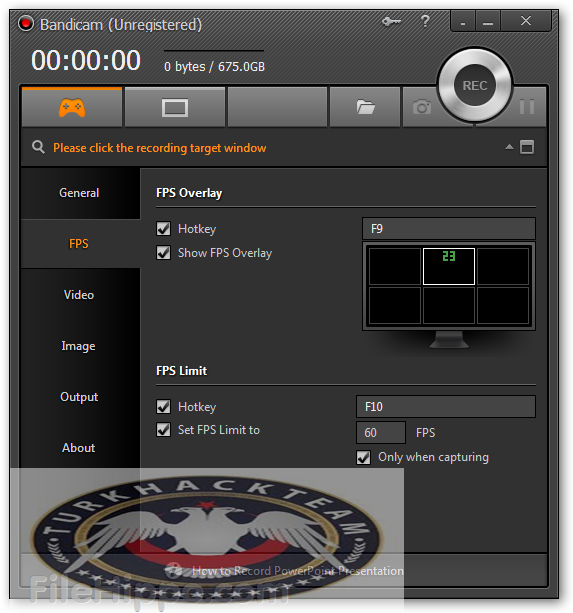Image resolution: width=573 pixels, height=613 pixels.
Task: Open the General settings tab
Action: (79, 193)
